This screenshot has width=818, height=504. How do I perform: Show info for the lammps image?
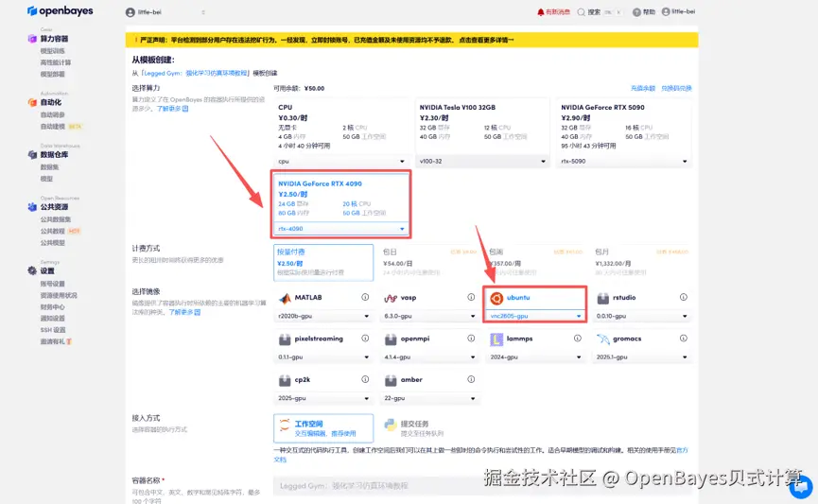tap(578, 339)
